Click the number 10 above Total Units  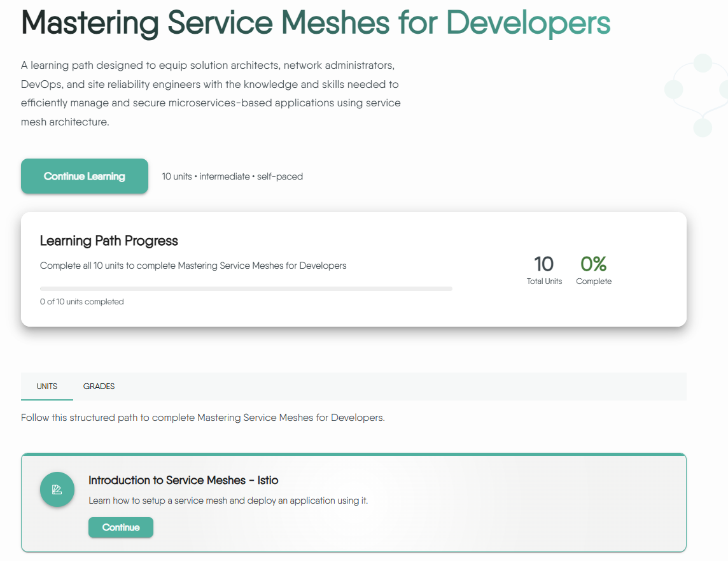(x=543, y=264)
